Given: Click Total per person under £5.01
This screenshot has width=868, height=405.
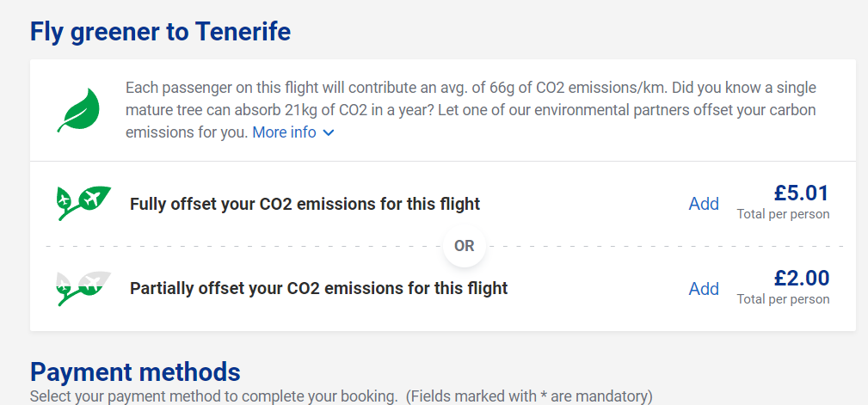Looking at the screenshot, I should click(783, 214).
